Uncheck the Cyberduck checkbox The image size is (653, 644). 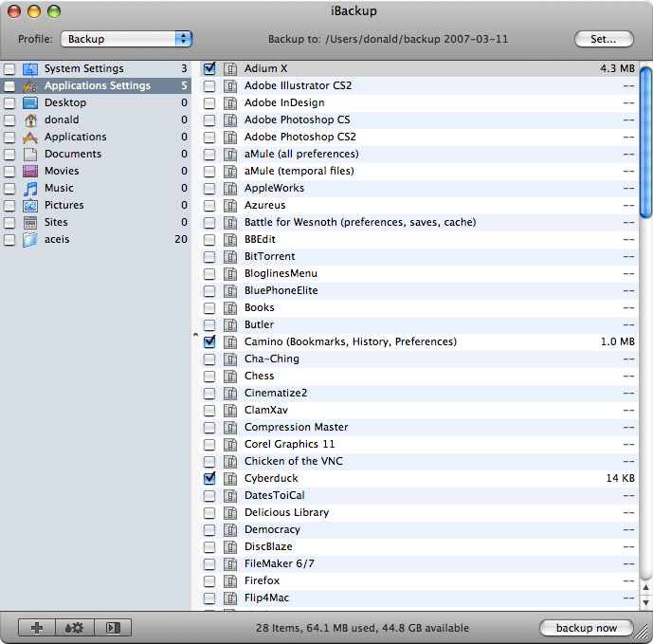pos(209,479)
